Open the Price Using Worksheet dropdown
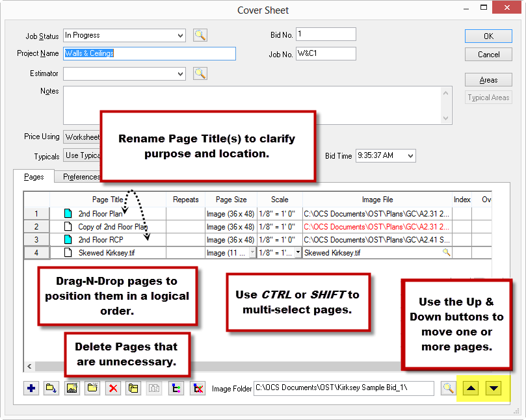This screenshot has height=420, width=526. pos(82,137)
